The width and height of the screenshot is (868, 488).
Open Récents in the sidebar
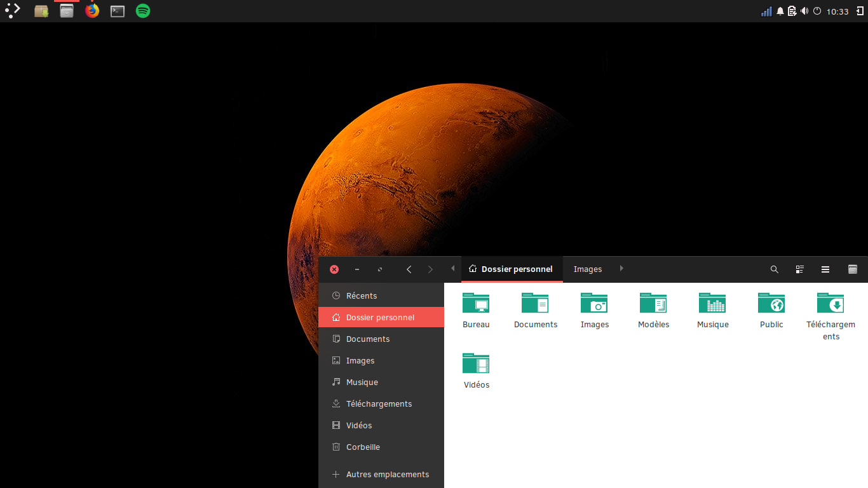(381, 295)
